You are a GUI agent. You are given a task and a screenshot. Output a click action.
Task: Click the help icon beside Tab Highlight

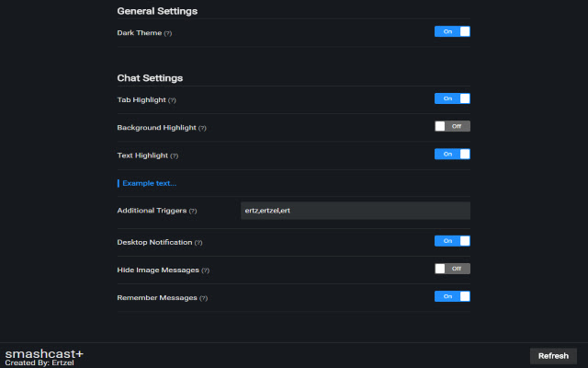(172, 99)
